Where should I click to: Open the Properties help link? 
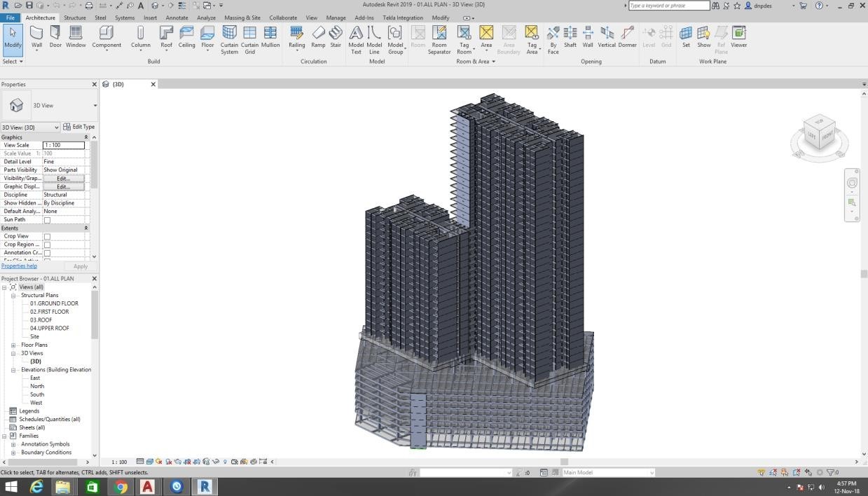tap(19, 266)
